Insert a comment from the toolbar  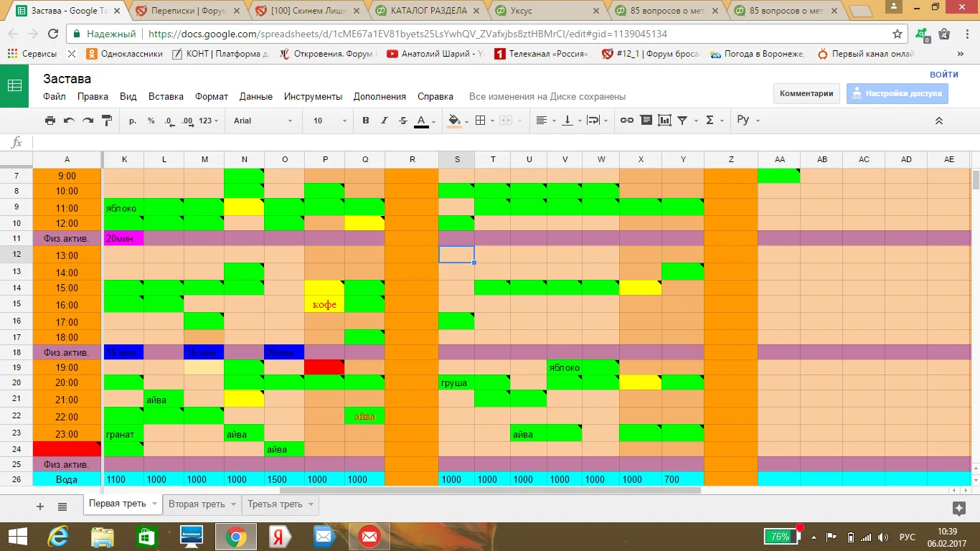tap(646, 121)
